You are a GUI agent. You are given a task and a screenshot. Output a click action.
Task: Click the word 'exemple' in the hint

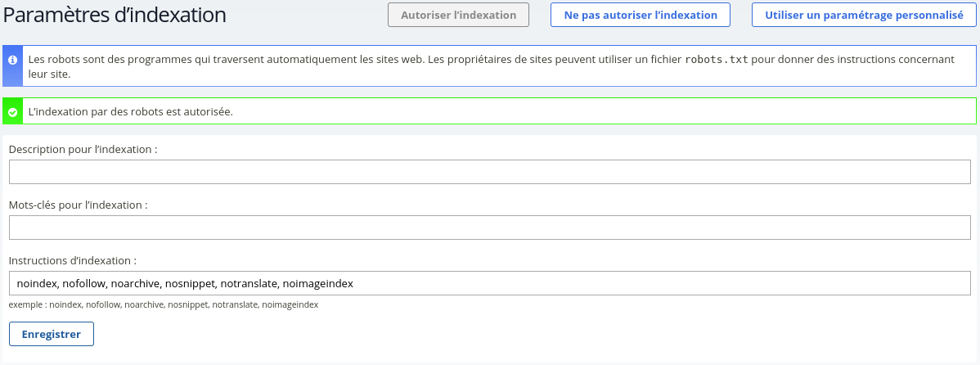[26, 304]
